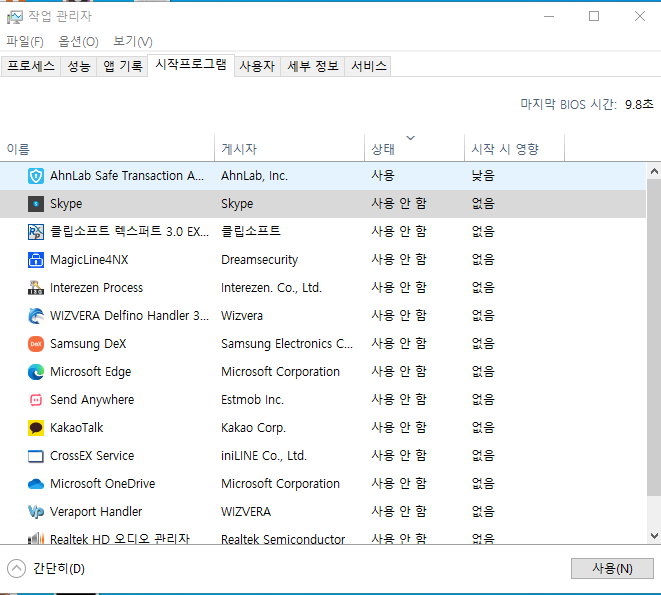Sort by the 게시자 column header
Image resolution: width=661 pixels, height=595 pixels.
click(x=290, y=148)
